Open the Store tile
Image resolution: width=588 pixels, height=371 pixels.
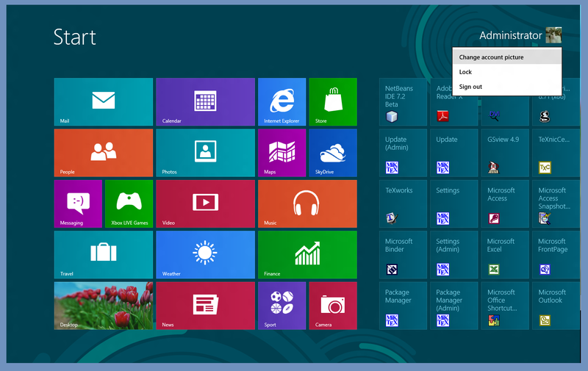332,101
